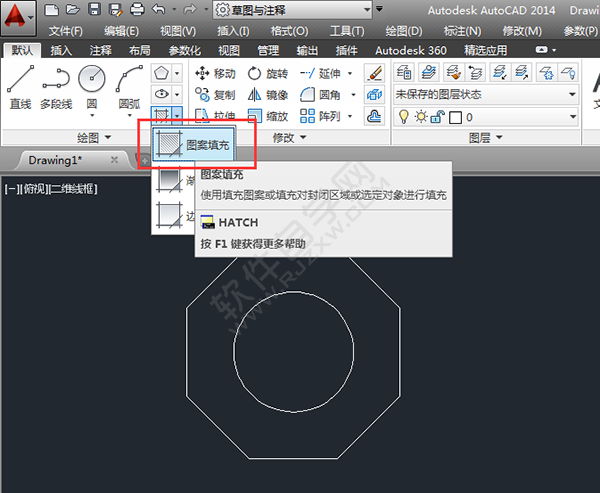Open the 格式(O) menu
This screenshot has width=600, height=493.
pos(289,31)
